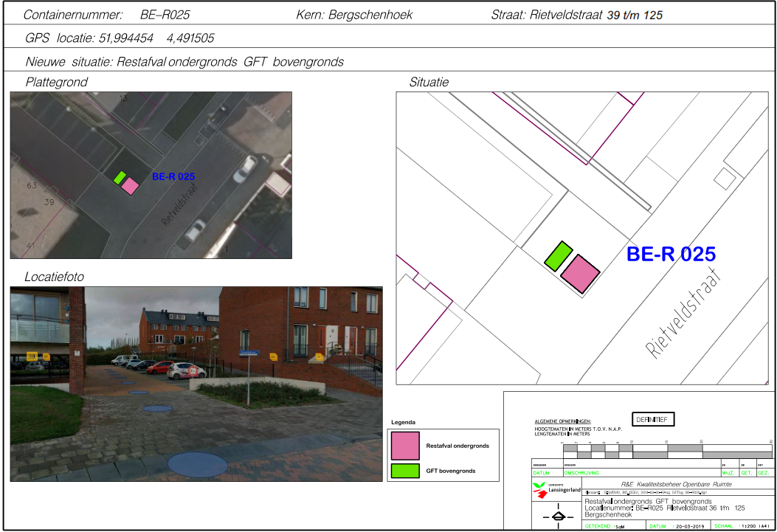Click the blue BE-R 025 label on aerial map
777x532 pixels.
coord(173,177)
